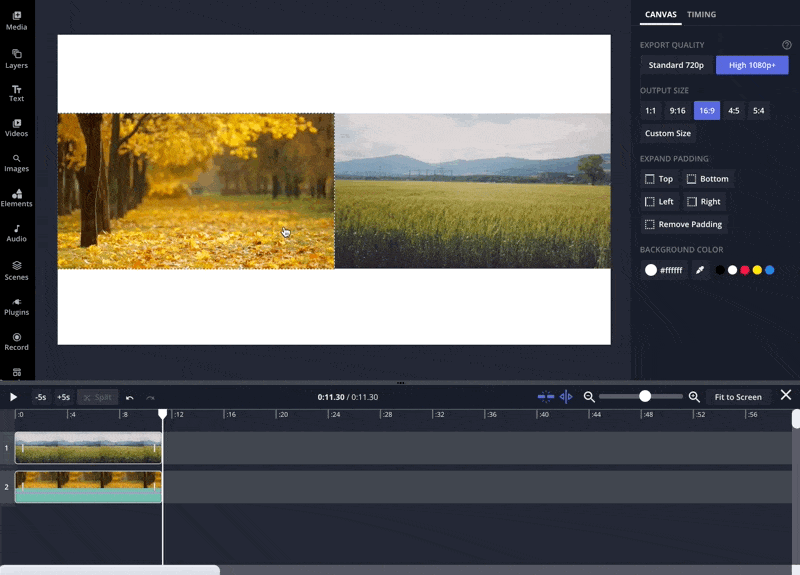Open the Audio panel icon

pos(17,233)
